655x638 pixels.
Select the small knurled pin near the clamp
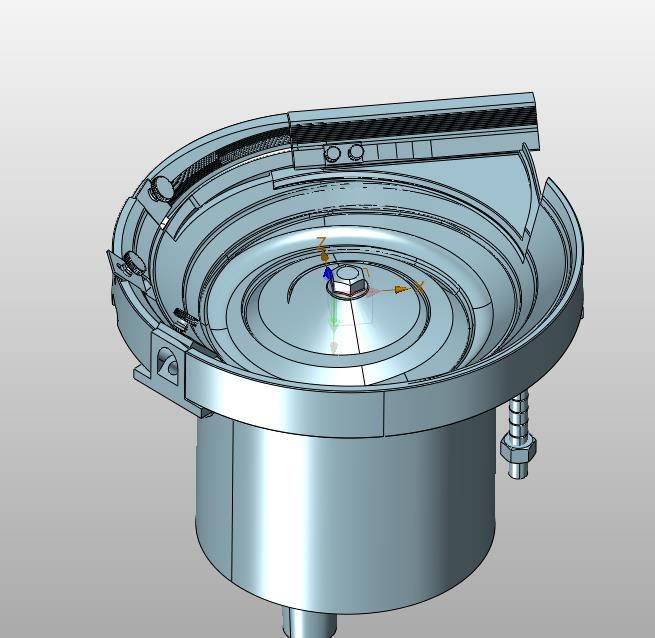[186, 321]
